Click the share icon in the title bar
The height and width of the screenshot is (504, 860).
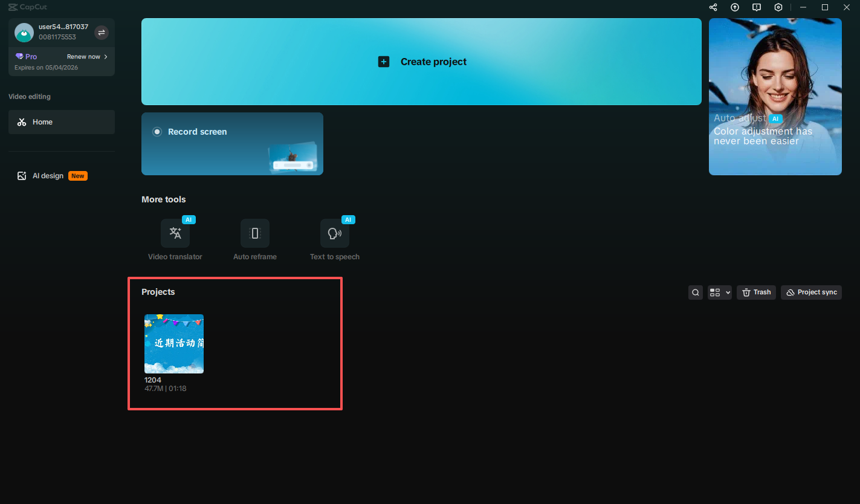click(x=713, y=7)
